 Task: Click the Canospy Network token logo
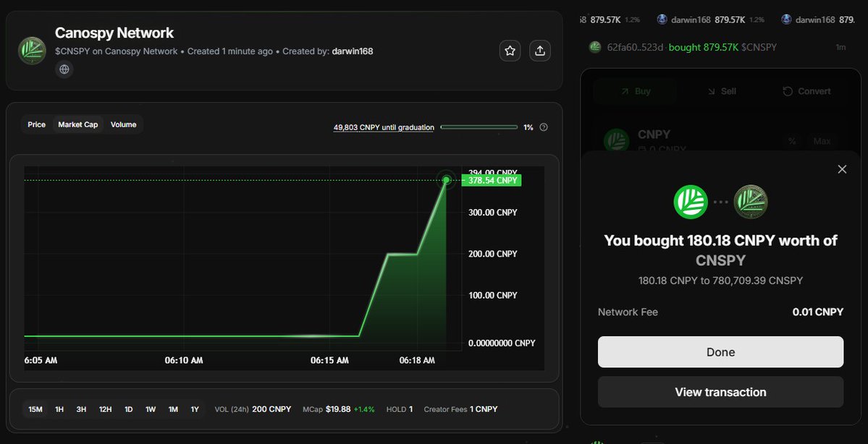coord(32,51)
